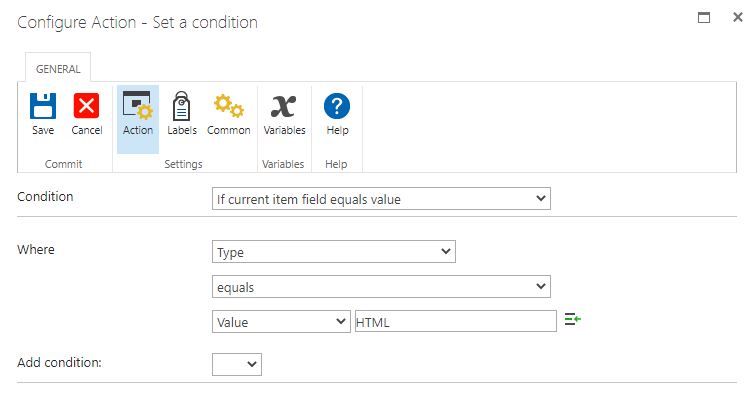
Task: Click the Commit group label
Action: pyautogui.click(x=63, y=164)
